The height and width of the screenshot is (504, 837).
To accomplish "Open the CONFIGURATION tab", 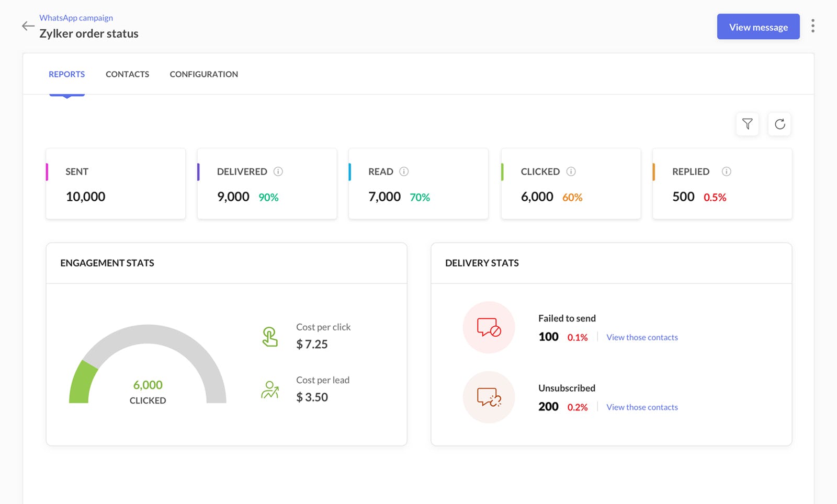I will click(203, 74).
